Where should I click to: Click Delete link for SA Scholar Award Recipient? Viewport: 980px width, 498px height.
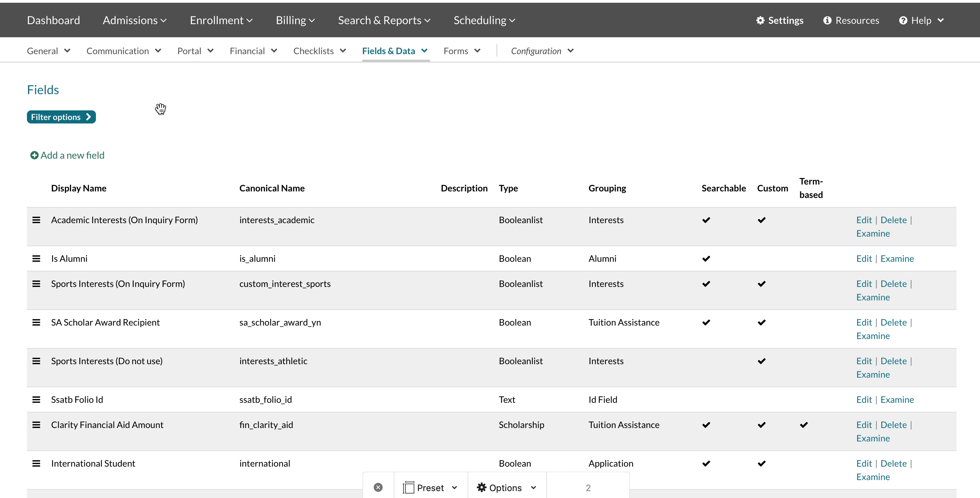[893, 322]
